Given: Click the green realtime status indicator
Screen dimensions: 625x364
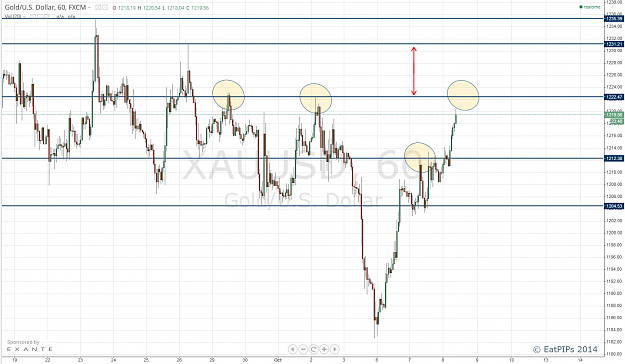Looking at the screenshot, I should (590, 7).
